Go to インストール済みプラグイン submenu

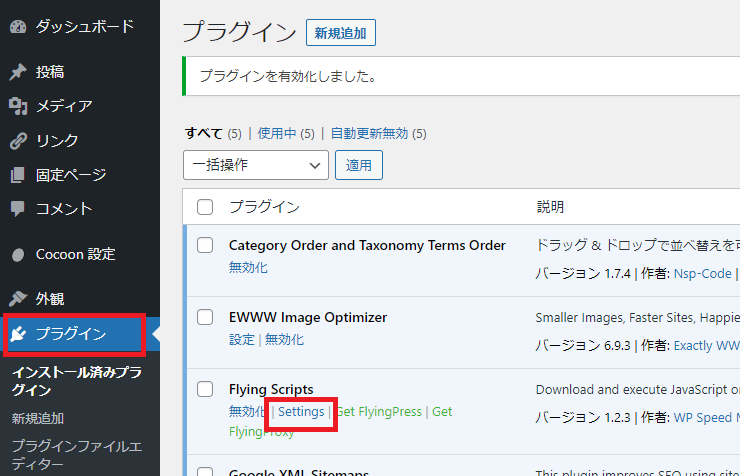point(77,381)
